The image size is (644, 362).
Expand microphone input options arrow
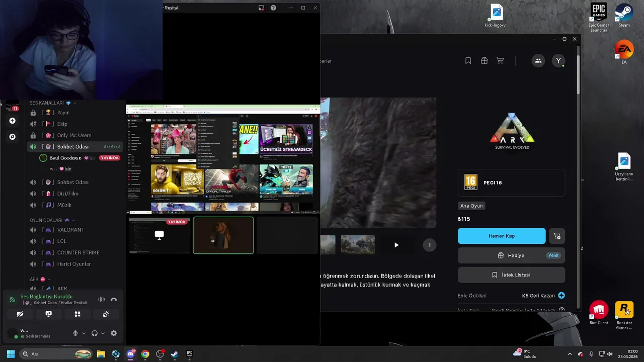tap(84, 333)
